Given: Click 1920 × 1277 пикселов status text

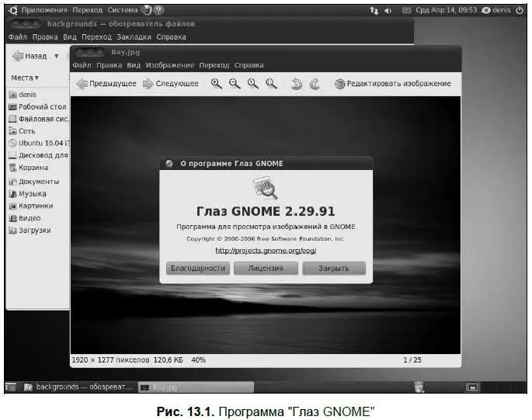Looking at the screenshot, I should coord(110,360).
